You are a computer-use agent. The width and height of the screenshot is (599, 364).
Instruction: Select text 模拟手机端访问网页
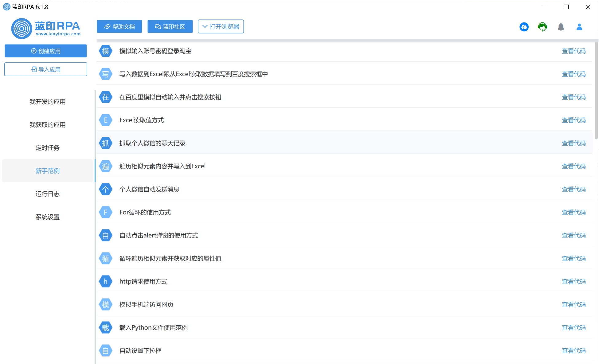[146, 304]
